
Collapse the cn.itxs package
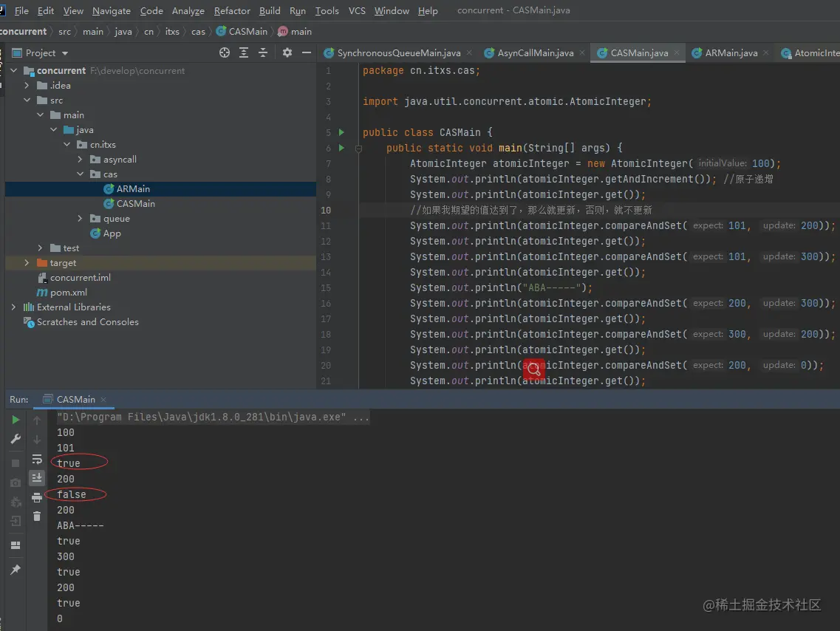(x=67, y=145)
